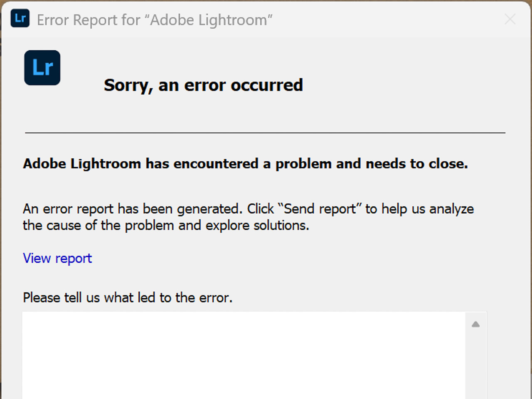Click the text box scroll up arrow
This screenshot has height=399, width=532.
476,324
